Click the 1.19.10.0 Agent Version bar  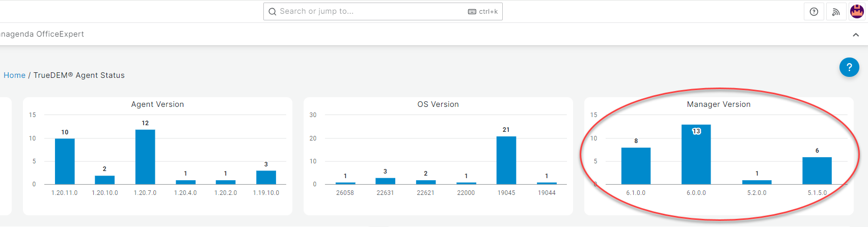(266, 178)
